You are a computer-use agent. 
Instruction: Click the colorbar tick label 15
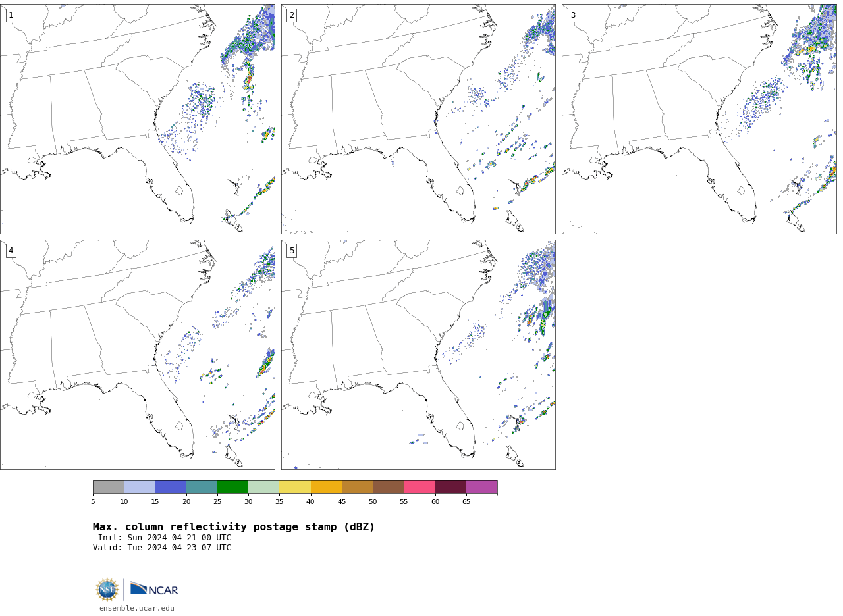click(155, 502)
